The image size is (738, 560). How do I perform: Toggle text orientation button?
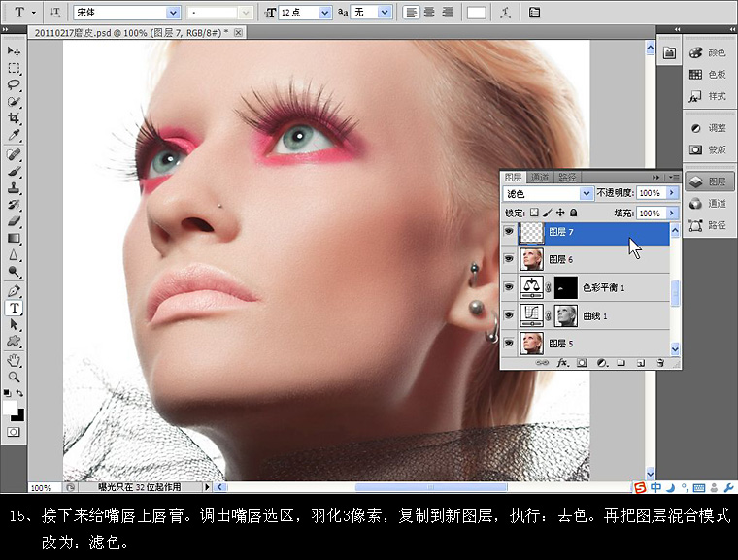tap(55, 13)
